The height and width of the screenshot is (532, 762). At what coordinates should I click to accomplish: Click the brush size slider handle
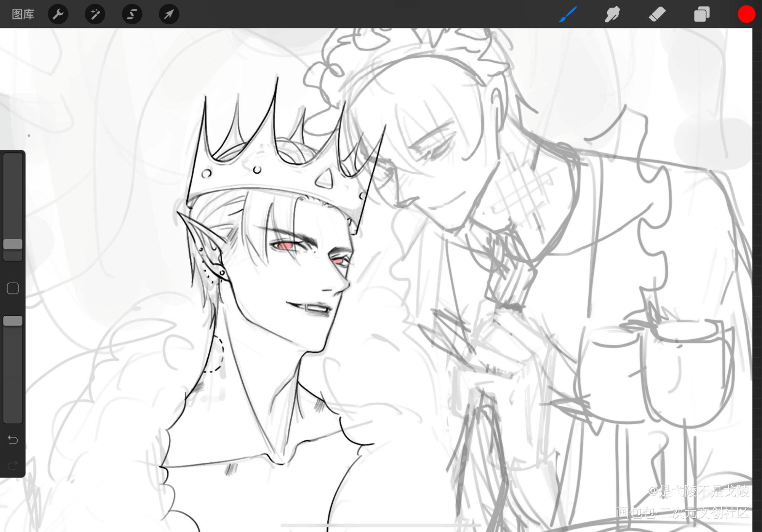click(x=13, y=244)
